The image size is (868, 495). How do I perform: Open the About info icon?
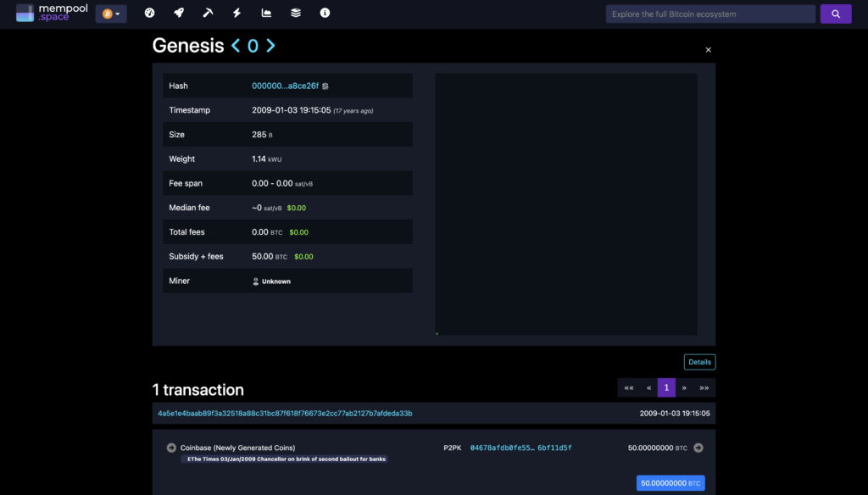pyautogui.click(x=325, y=13)
